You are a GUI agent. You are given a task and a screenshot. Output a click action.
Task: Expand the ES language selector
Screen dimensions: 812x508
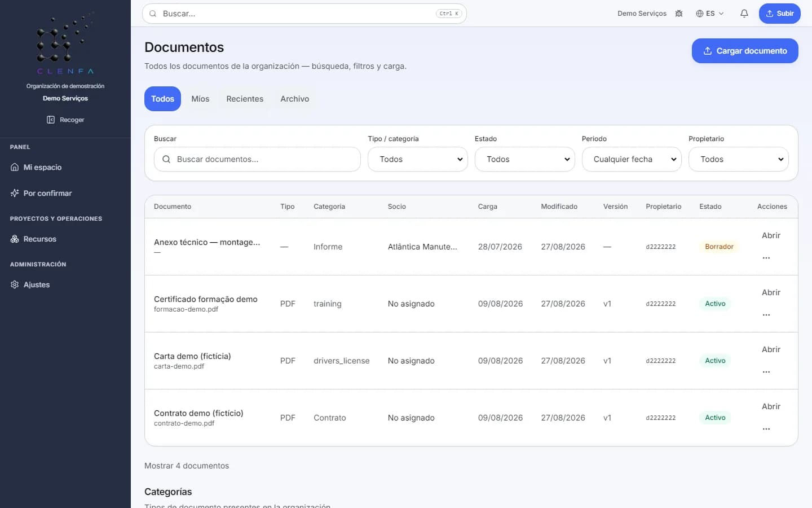(x=710, y=14)
